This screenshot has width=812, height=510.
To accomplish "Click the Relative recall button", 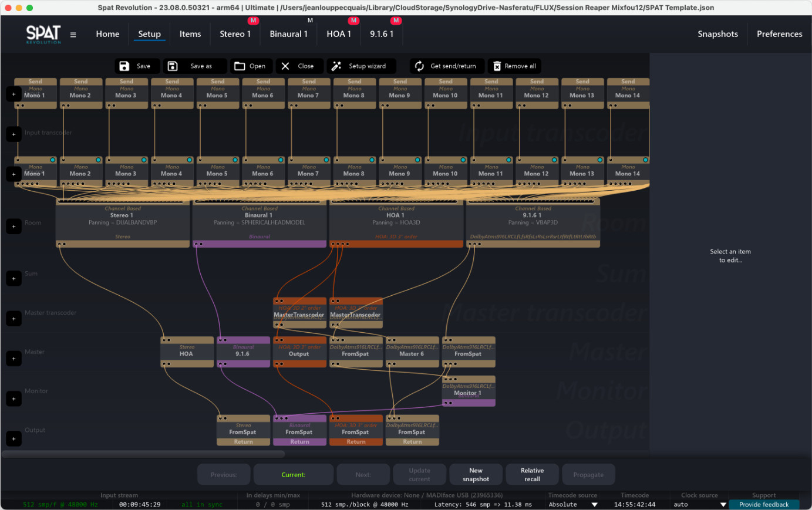I will point(532,475).
